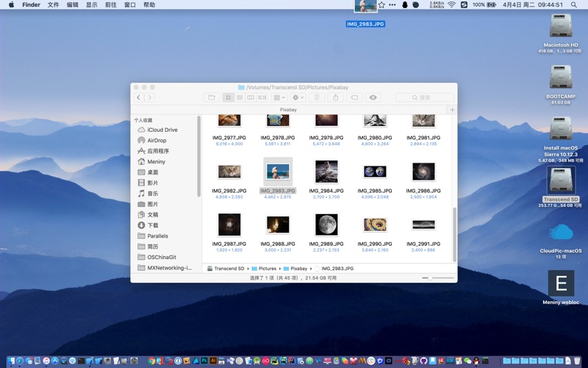The height and width of the screenshot is (368, 588).
Task: Open 影片 in sidebar
Action: coord(153,183)
